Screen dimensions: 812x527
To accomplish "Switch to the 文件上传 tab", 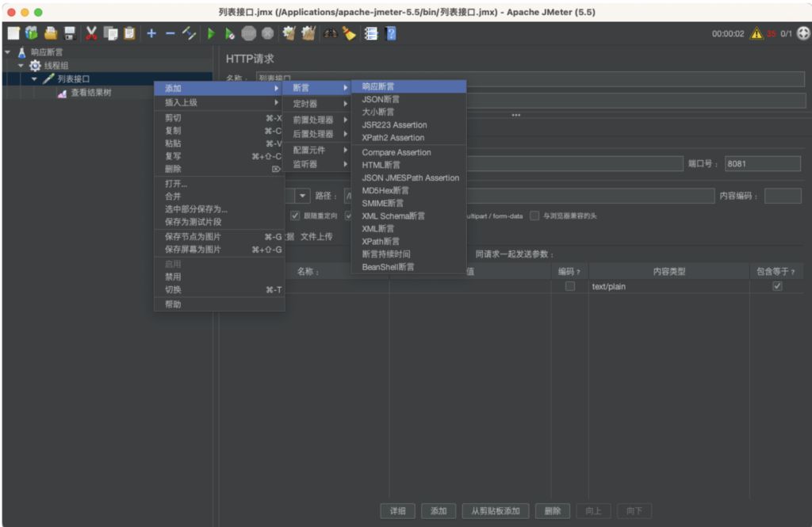I will pos(316,237).
